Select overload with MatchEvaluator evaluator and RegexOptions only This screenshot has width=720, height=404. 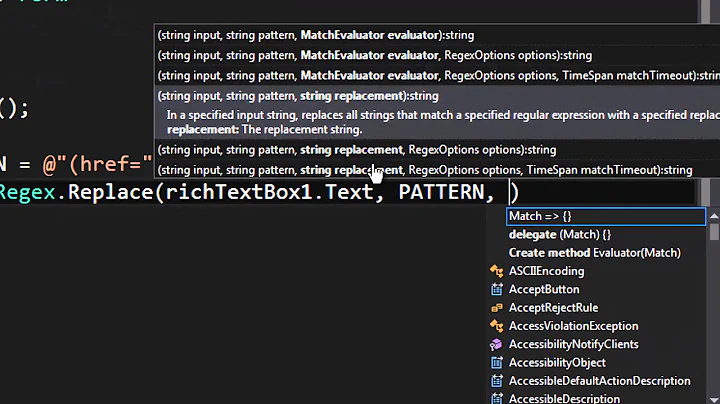click(375, 55)
